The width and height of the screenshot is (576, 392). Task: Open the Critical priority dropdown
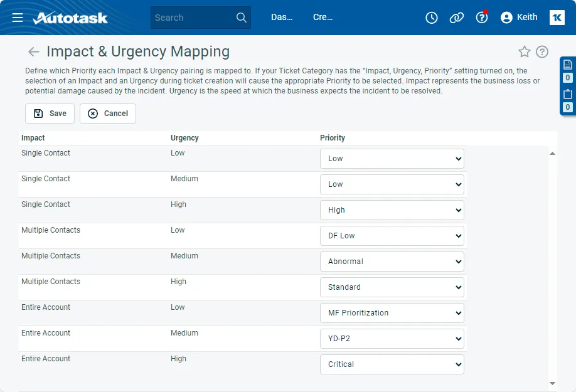392,364
